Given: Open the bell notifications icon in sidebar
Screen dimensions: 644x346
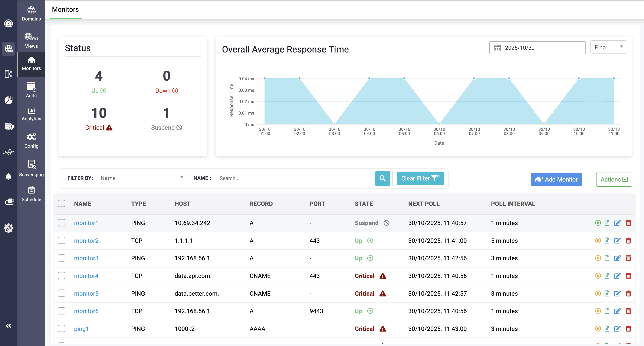Looking at the screenshot, I should [x=9, y=176].
